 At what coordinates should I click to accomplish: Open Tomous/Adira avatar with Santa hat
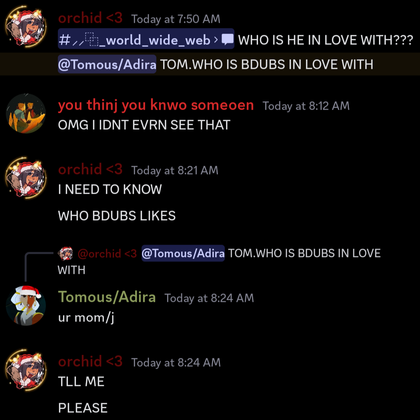click(26, 305)
